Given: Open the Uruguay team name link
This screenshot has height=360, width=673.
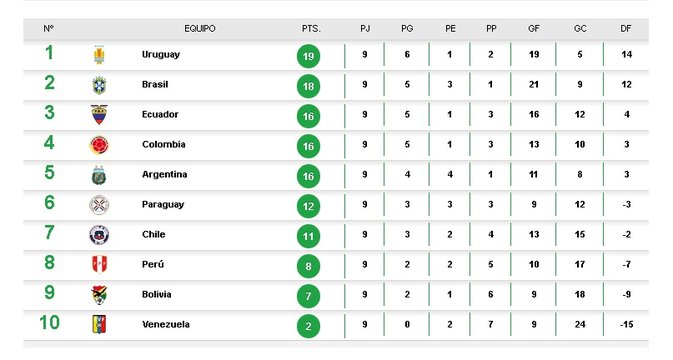Looking at the screenshot, I should tap(161, 54).
